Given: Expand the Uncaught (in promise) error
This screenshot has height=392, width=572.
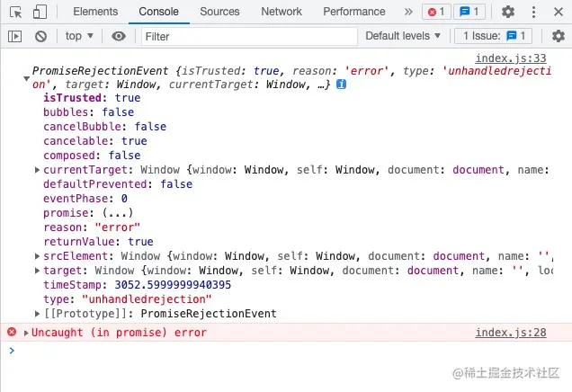Looking at the screenshot, I should click(x=26, y=333).
